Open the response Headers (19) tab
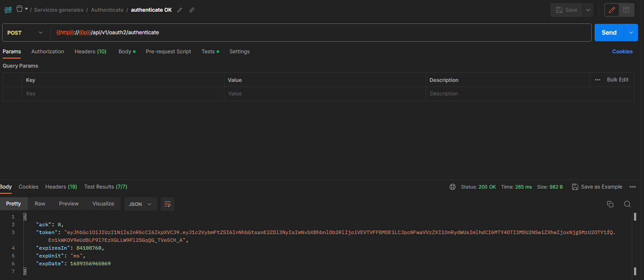Viewport: 644px width, 280px height. point(61,187)
